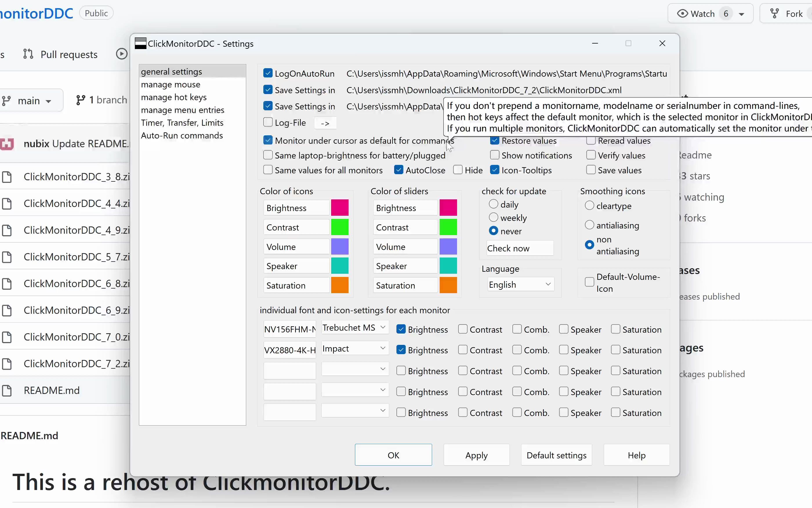Uncheck the AutoClose option
The image size is (812, 508).
(399, 170)
